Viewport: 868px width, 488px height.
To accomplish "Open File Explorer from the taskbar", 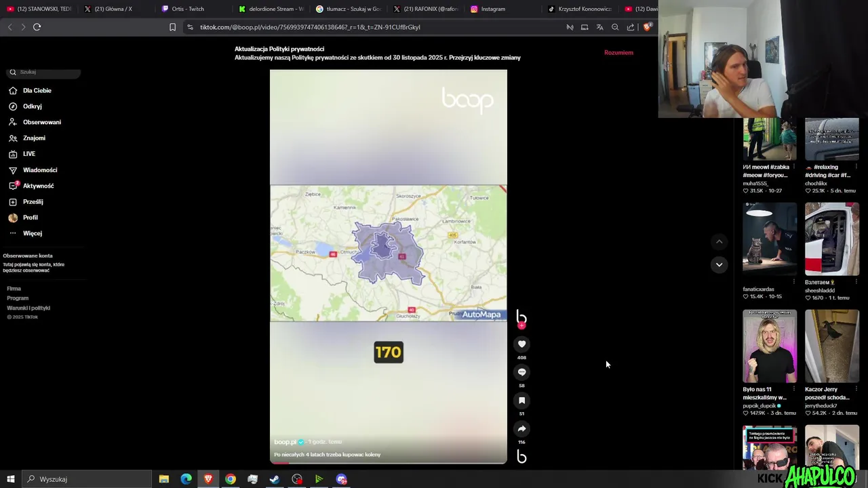I will pyautogui.click(x=164, y=479).
